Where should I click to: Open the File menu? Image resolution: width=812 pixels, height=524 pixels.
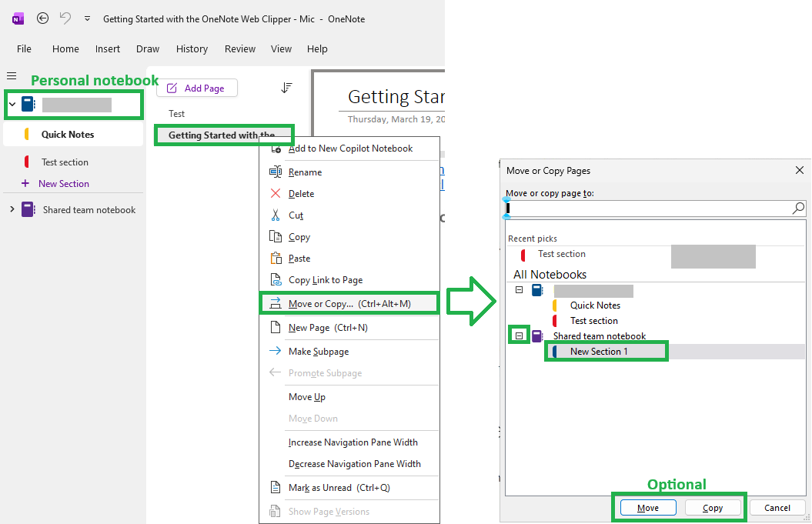click(x=24, y=48)
